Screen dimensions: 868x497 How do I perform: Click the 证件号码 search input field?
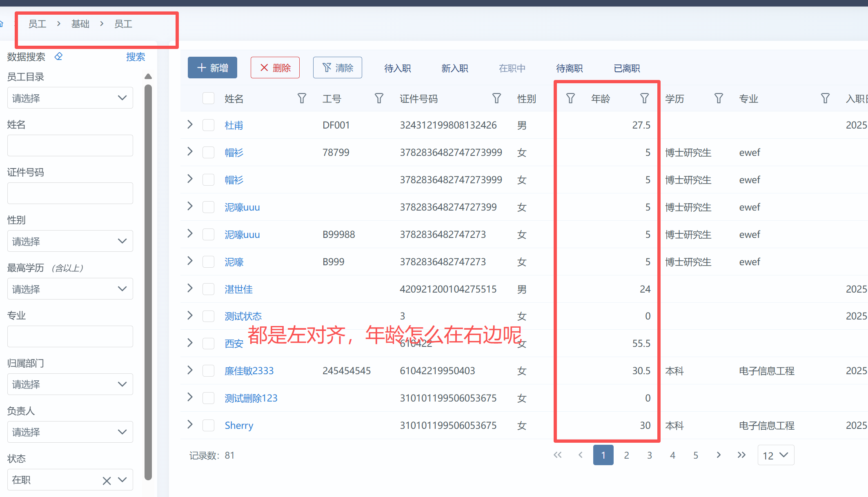coord(70,193)
